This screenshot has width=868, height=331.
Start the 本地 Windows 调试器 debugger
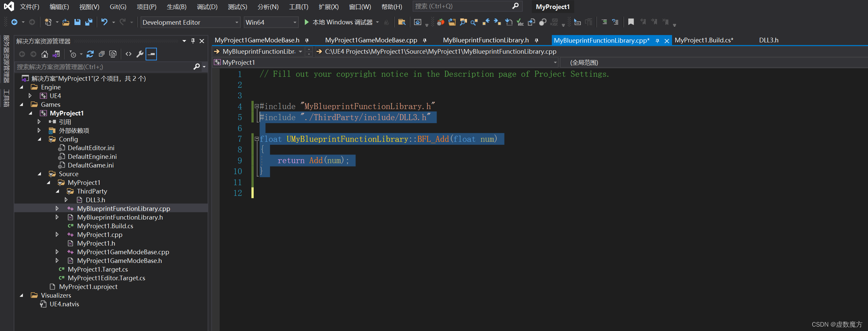(338, 22)
